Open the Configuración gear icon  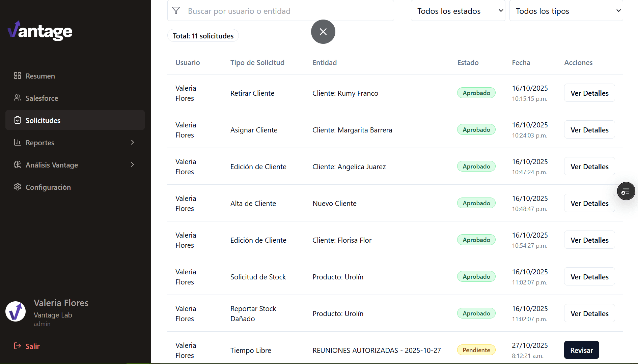click(x=18, y=187)
